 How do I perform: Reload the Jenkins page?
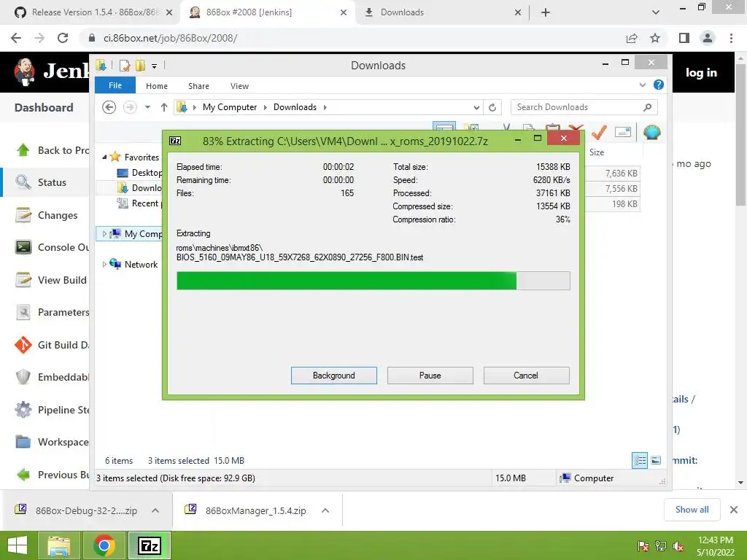coord(63,38)
